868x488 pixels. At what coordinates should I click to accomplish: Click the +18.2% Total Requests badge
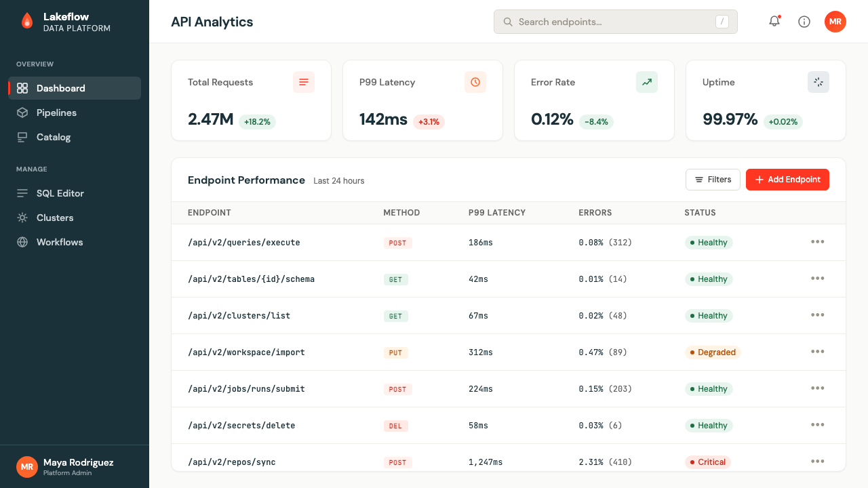(x=257, y=122)
